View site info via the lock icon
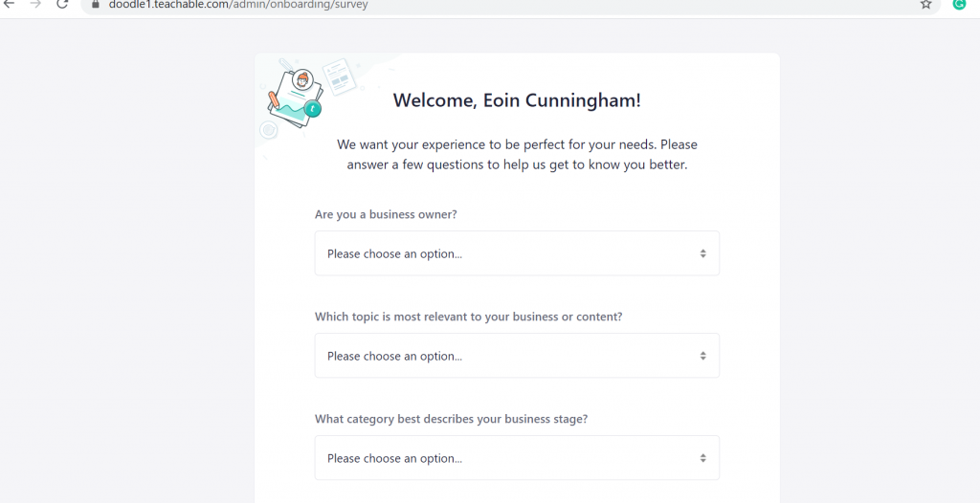Image resolution: width=980 pixels, height=503 pixels. (x=96, y=4)
